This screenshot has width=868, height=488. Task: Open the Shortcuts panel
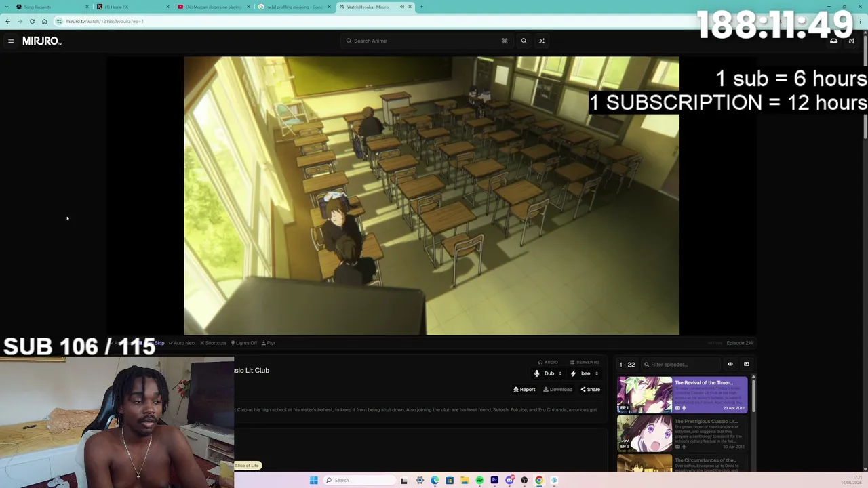[x=213, y=343]
